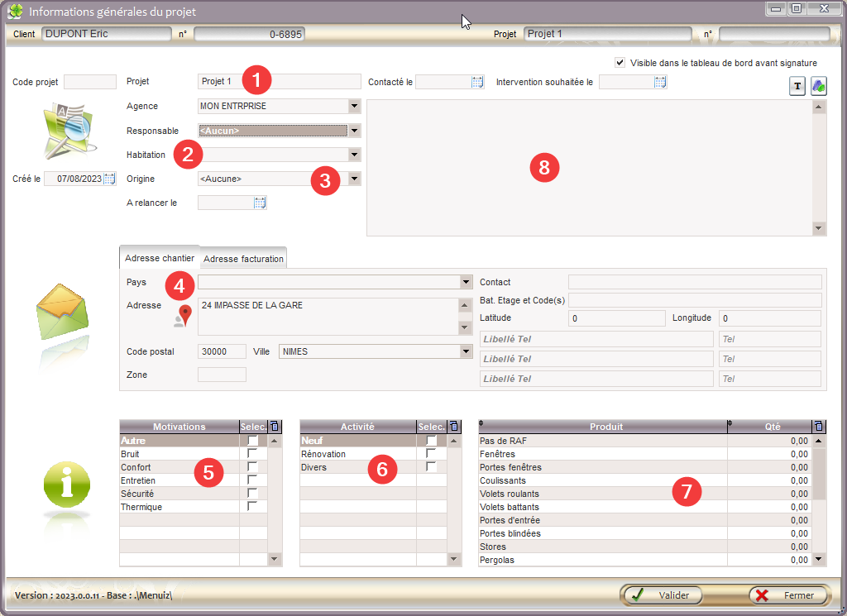The width and height of the screenshot is (847, 616).
Task: Click the color palette icon beside T button
Action: tap(819, 86)
